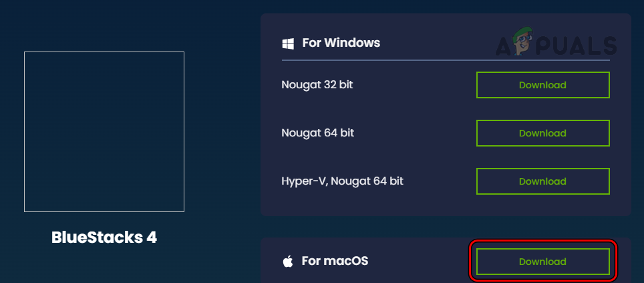Select the For Windows heading
This screenshot has width=644, height=283.
(341, 43)
